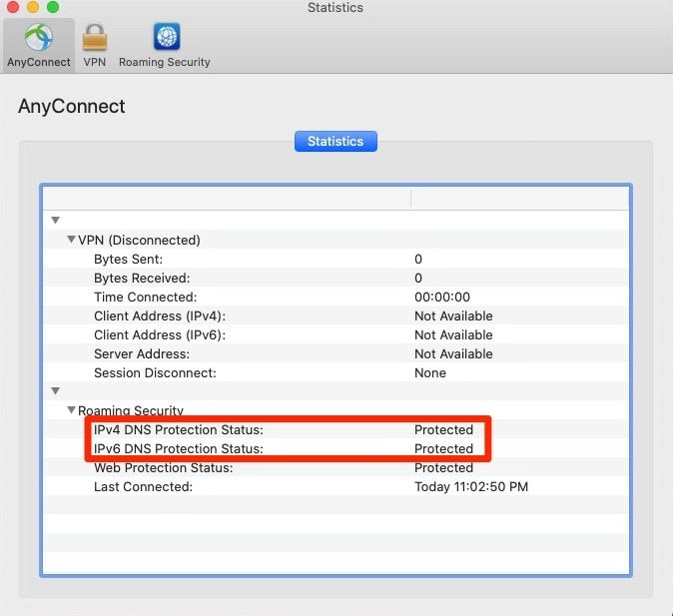The height and width of the screenshot is (616, 673).
Task: Click the green zoom window button
Action: (x=53, y=6)
